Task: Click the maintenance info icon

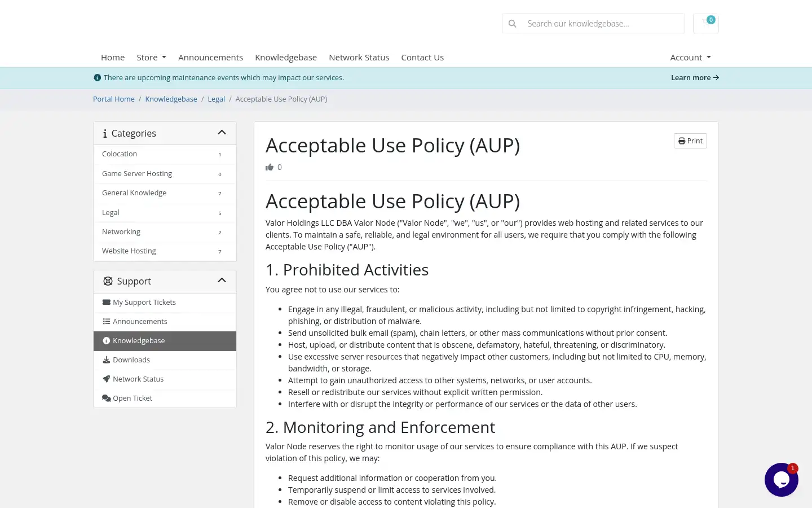Action: click(97, 78)
